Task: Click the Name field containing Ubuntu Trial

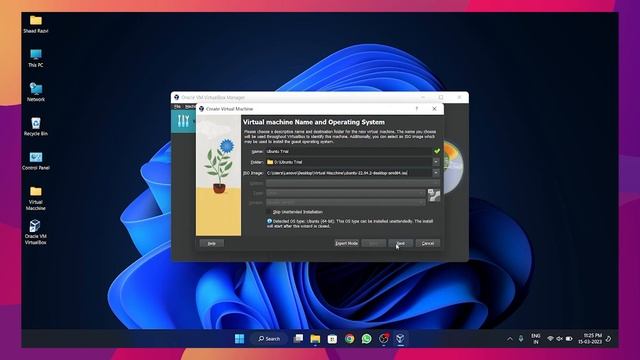Action: [349, 151]
